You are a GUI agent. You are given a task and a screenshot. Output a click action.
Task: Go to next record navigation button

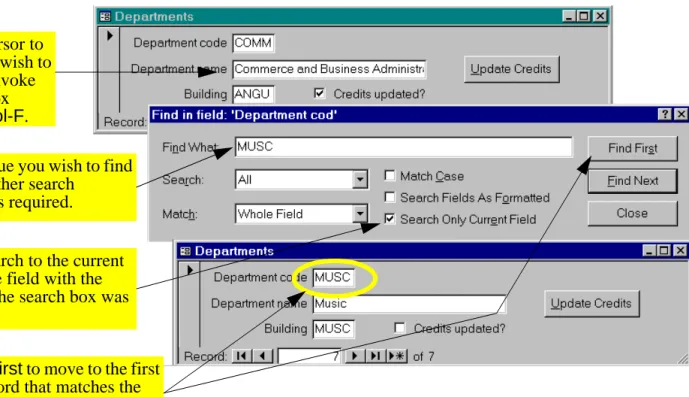[x=355, y=356]
